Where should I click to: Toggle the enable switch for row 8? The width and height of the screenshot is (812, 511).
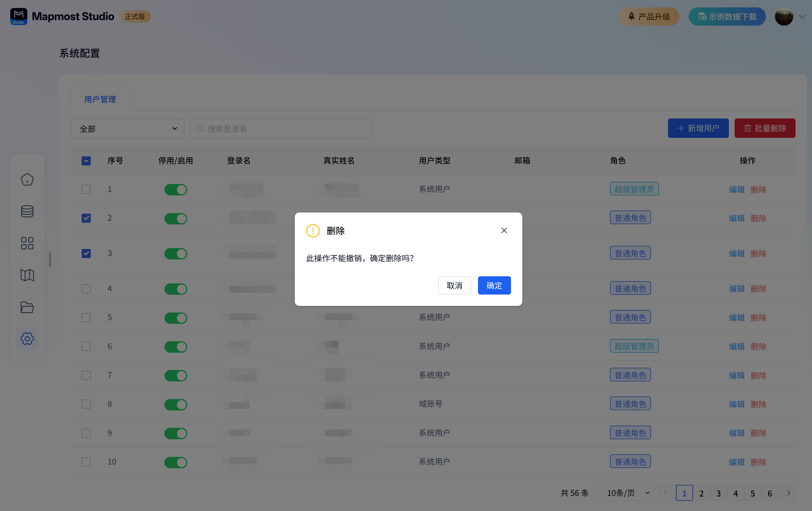click(176, 404)
